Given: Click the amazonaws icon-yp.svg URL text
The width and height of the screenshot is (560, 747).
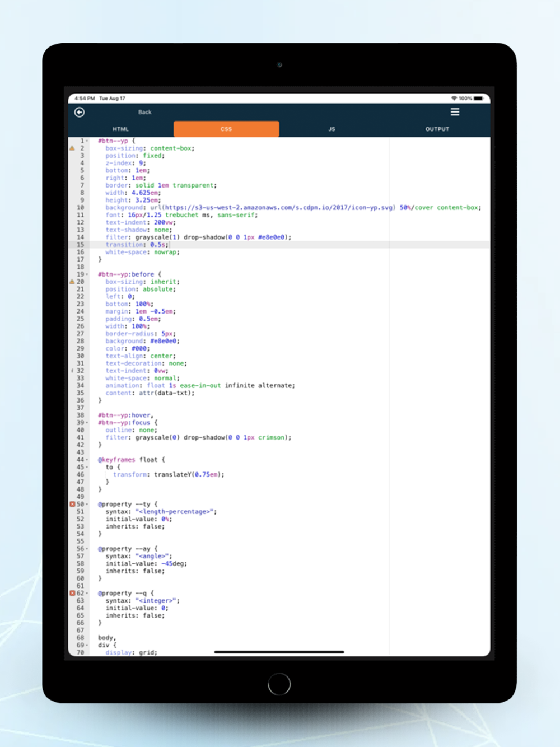Looking at the screenshot, I should point(280,208).
